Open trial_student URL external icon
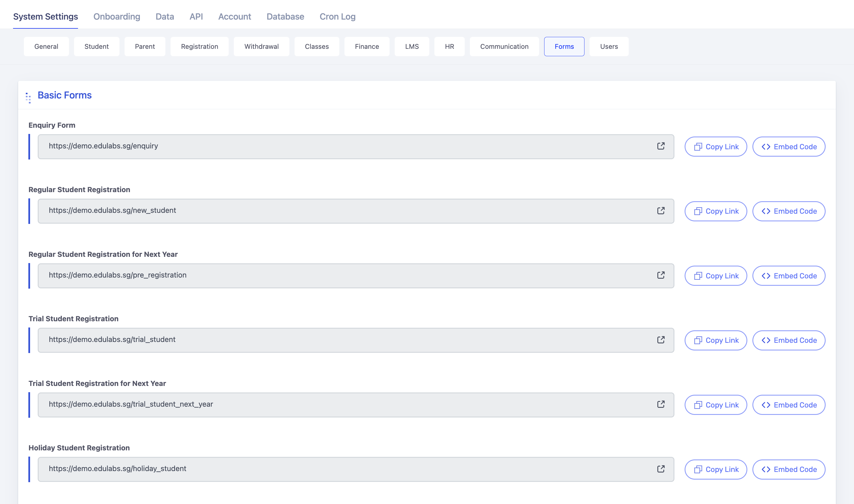The image size is (854, 504). pyautogui.click(x=661, y=340)
